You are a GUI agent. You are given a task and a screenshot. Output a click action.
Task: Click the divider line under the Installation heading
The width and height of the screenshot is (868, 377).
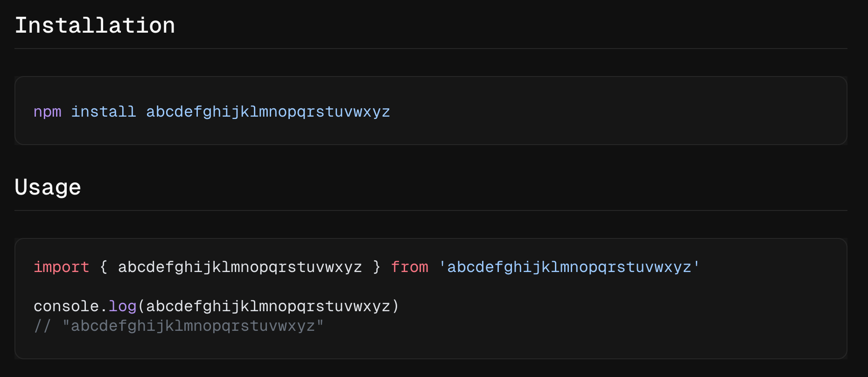pos(430,49)
